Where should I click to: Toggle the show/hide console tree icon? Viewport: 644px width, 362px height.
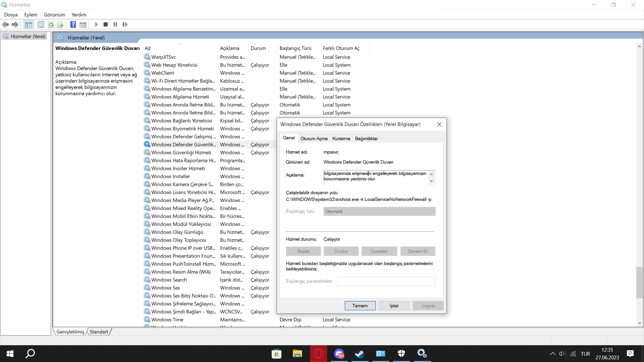tap(29, 24)
